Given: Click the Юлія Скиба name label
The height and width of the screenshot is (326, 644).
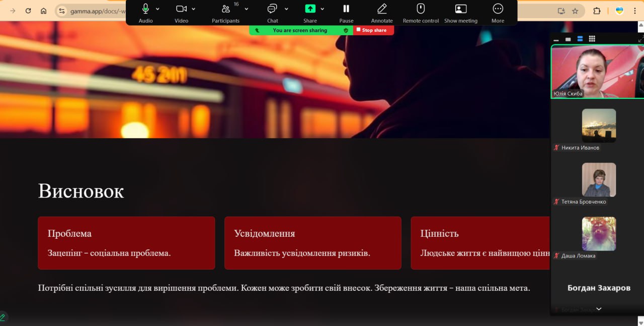Looking at the screenshot, I should [x=568, y=93].
